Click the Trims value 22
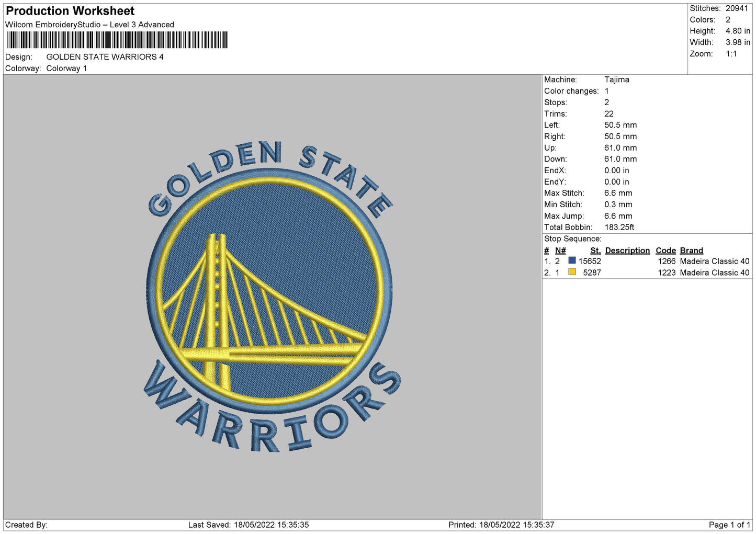This screenshot has width=756, height=534. 609,114
